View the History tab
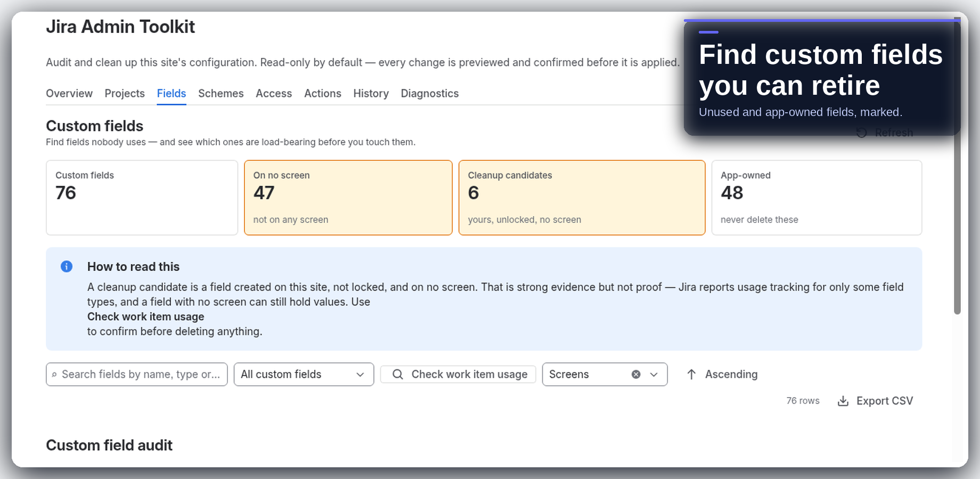Image resolution: width=980 pixels, height=479 pixels. pyautogui.click(x=371, y=94)
